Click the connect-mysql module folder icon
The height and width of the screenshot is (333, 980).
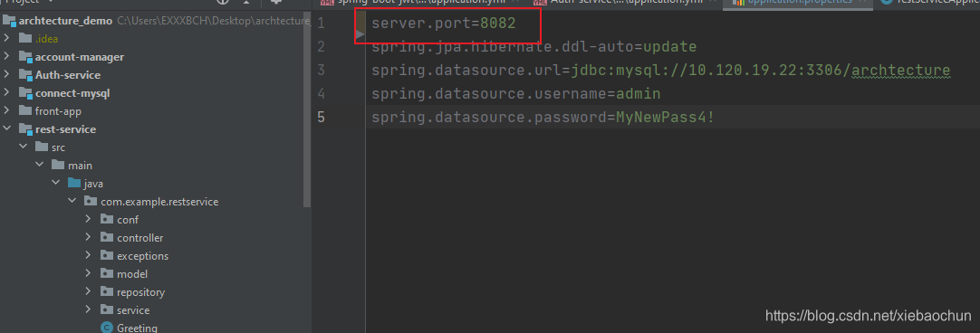point(25,93)
